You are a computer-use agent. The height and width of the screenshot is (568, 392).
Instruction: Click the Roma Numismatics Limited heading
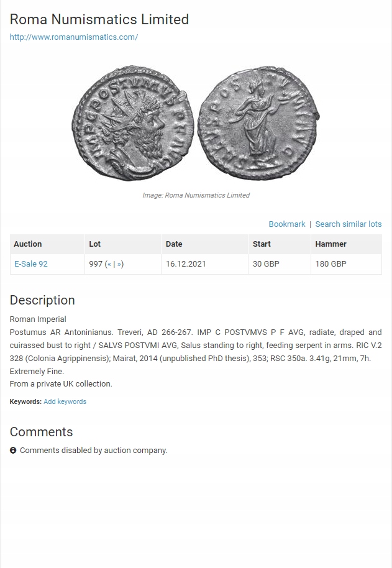(99, 19)
